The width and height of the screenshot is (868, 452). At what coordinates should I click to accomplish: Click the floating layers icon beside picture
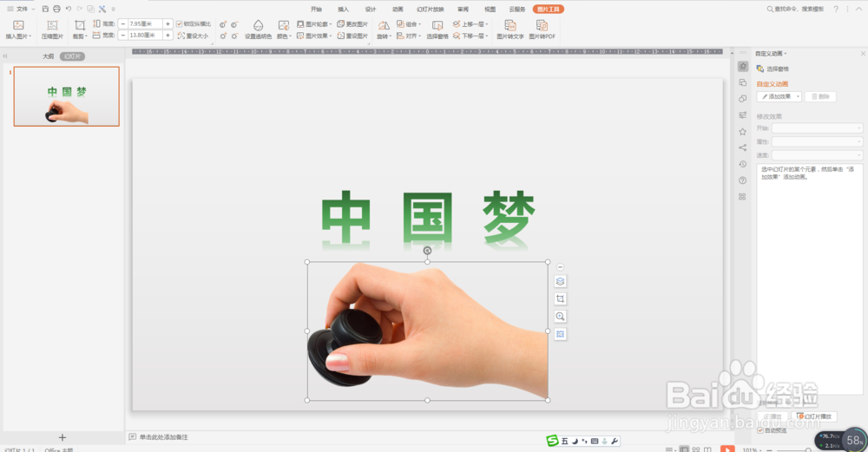tap(560, 281)
